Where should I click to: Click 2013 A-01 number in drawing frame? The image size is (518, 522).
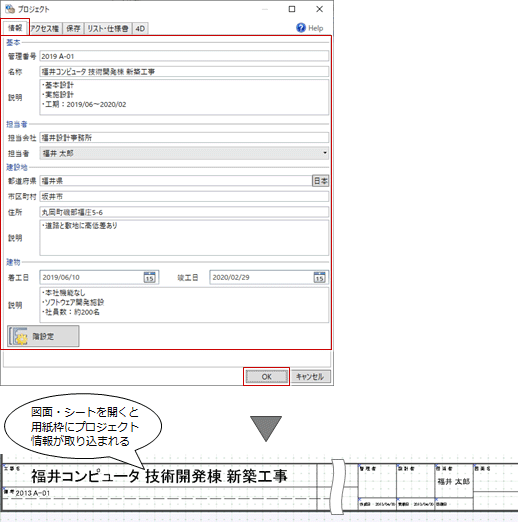point(33,493)
